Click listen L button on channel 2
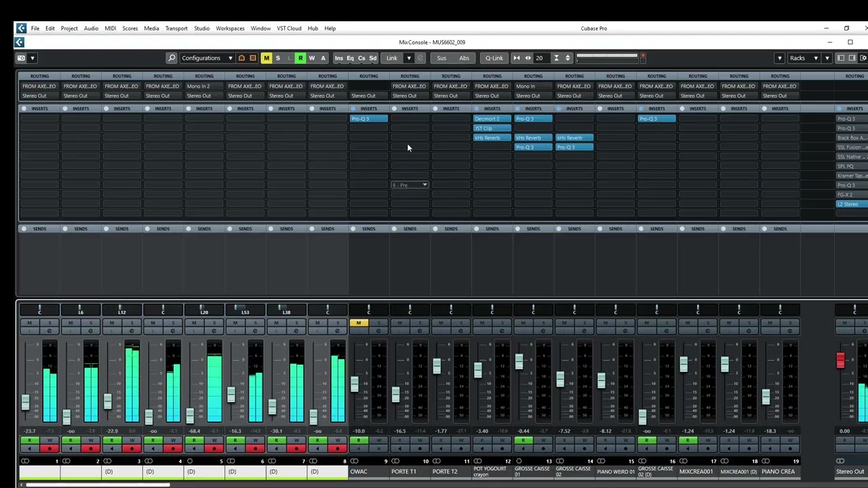The width and height of the screenshot is (868, 488). tap(70, 331)
